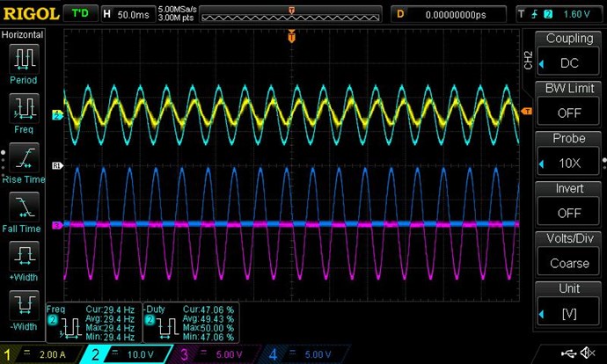Click the orange trigger level marker on right edge

[x=527, y=111]
